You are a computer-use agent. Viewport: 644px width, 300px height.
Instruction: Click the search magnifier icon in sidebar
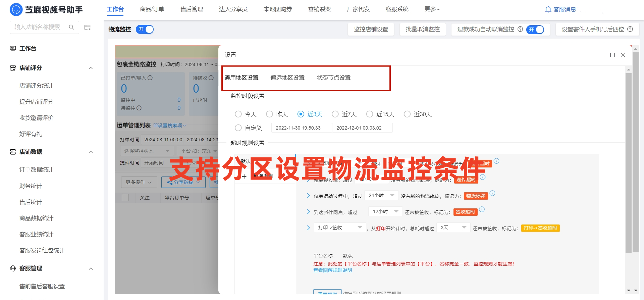71,27
